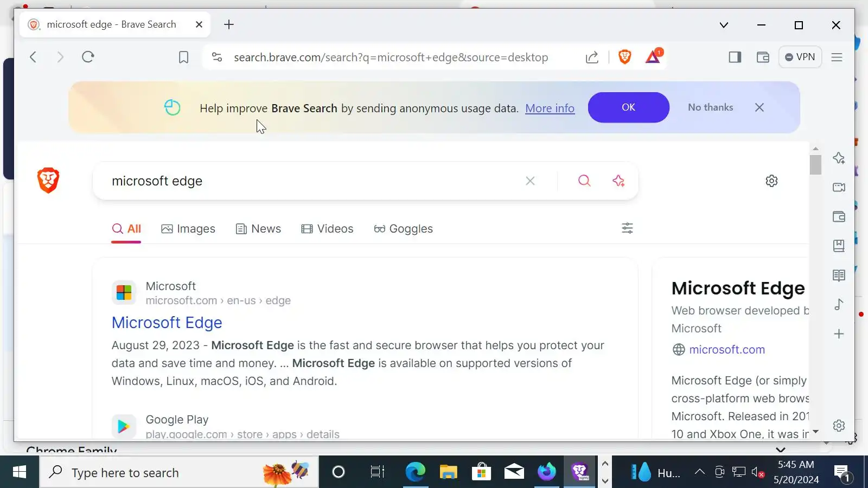The image size is (868, 488).
Task: Click the page vertical scrollbar thumb
Action: [x=815, y=165]
